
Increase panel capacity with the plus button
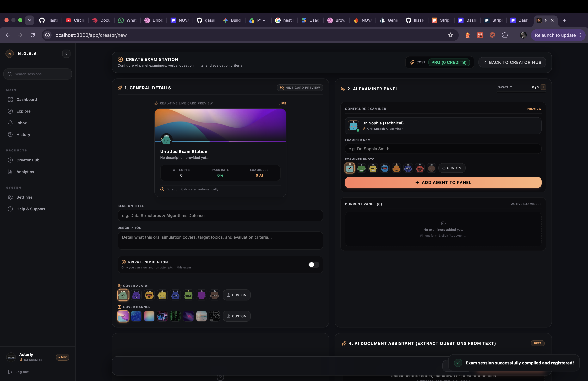click(543, 87)
